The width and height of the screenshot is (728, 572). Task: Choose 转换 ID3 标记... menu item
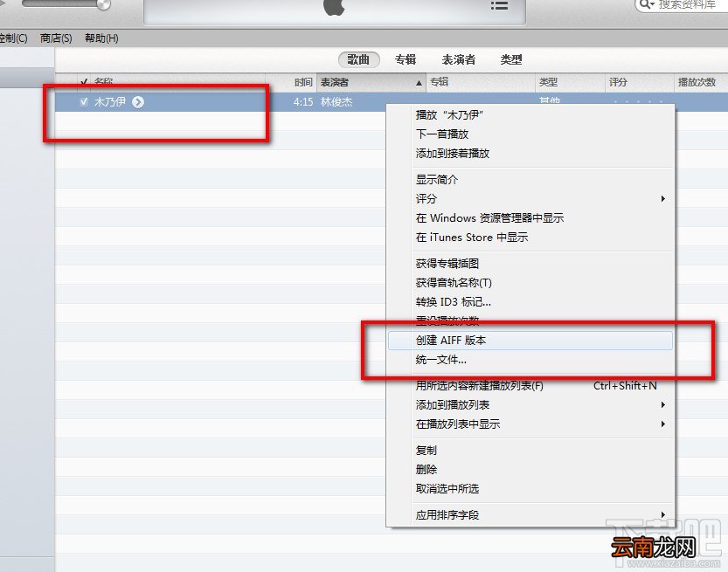530,302
